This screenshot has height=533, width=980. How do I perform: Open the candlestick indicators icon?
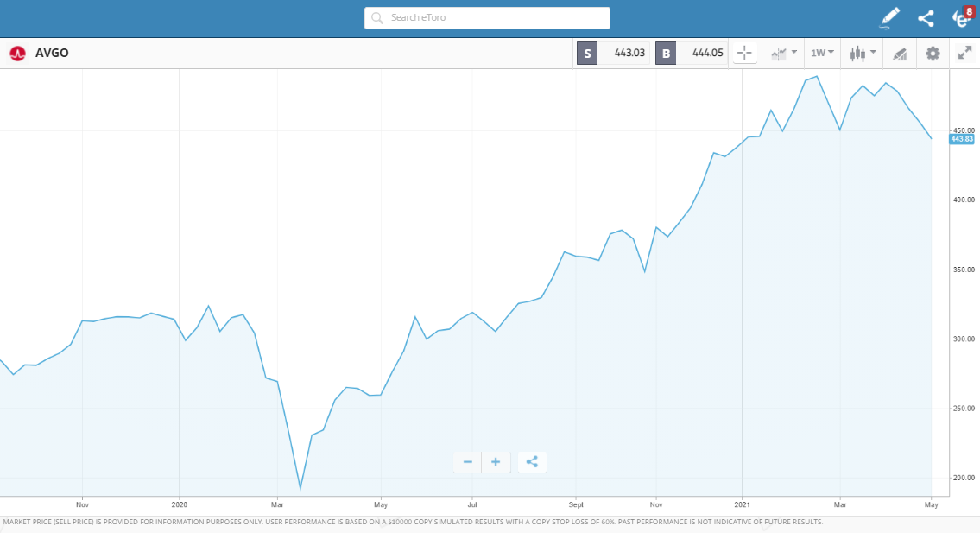(857, 53)
